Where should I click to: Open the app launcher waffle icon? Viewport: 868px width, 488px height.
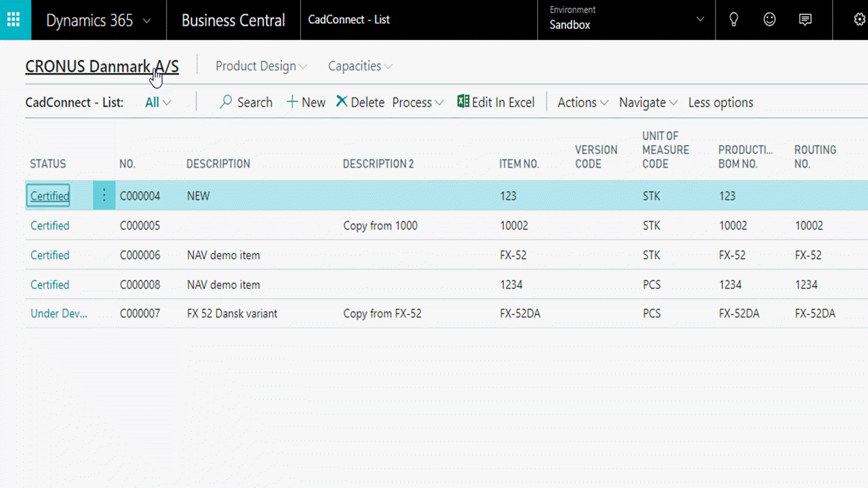pos(14,20)
